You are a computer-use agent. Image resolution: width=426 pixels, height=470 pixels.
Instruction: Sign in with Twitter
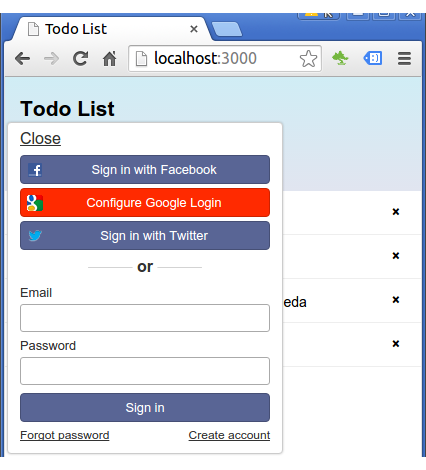(145, 236)
